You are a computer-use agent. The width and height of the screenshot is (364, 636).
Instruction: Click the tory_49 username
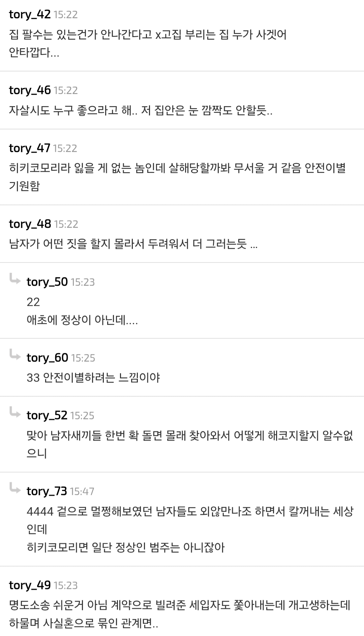click(30, 585)
